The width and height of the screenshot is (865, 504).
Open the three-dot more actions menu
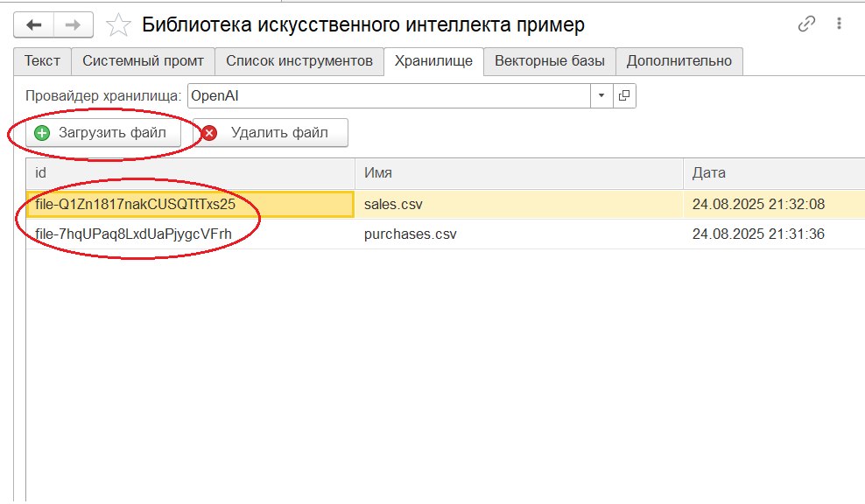tap(839, 23)
